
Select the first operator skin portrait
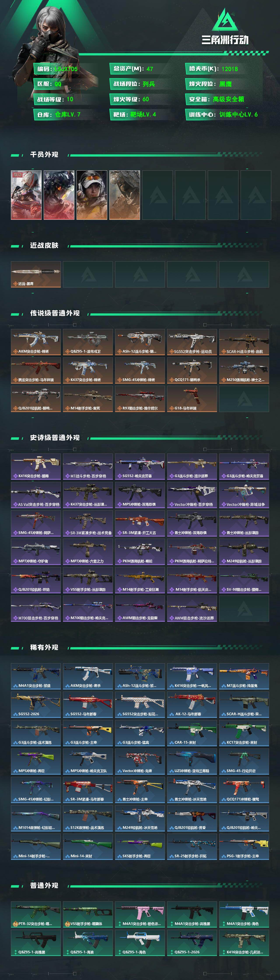[26, 195]
